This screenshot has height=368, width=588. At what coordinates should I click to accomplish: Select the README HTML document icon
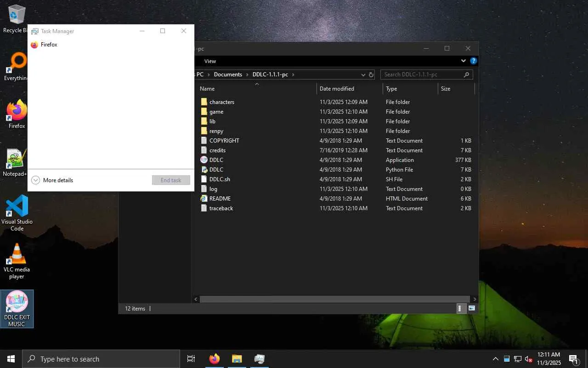click(x=204, y=198)
